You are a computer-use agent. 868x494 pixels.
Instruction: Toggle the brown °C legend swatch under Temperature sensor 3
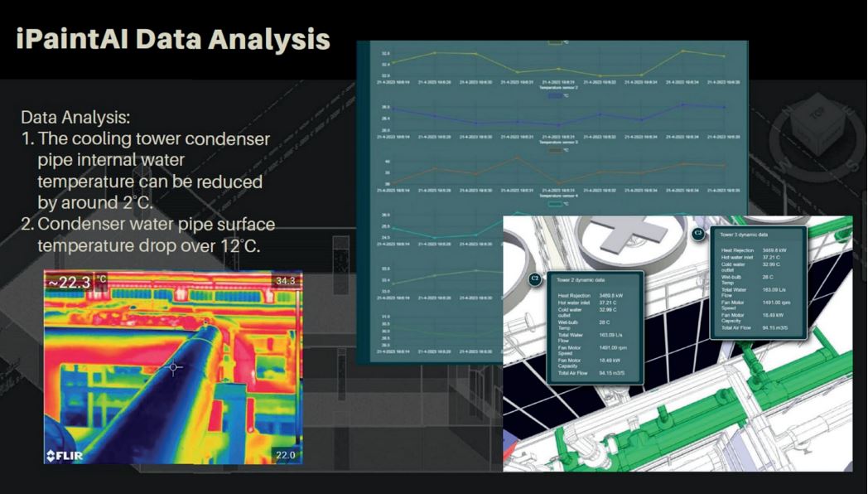555,150
